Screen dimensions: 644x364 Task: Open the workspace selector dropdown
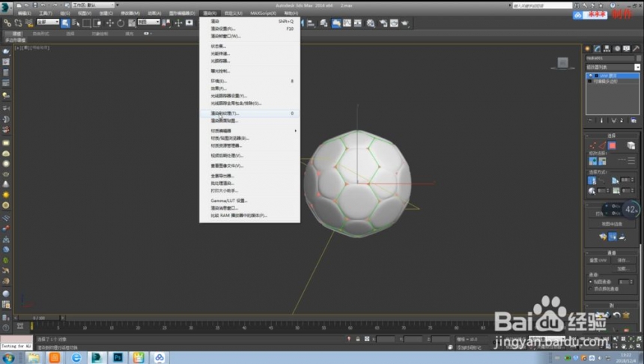pos(94,5)
